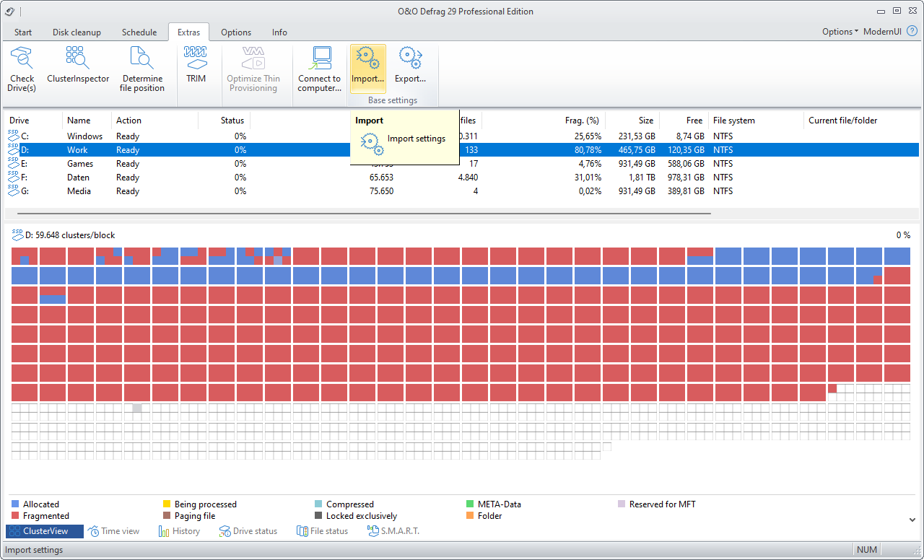Run Check Drive(s) tool
The width and height of the screenshot is (924, 560).
(22, 69)
